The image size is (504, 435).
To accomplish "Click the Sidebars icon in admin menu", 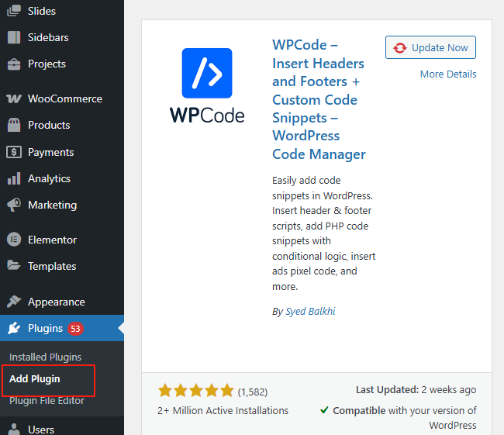I will point(13,37).
